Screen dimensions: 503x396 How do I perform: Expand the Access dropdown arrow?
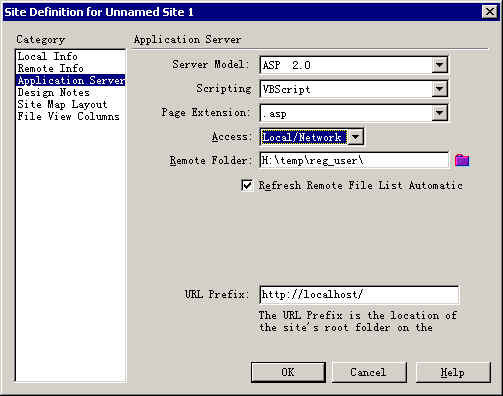(355, 137)
